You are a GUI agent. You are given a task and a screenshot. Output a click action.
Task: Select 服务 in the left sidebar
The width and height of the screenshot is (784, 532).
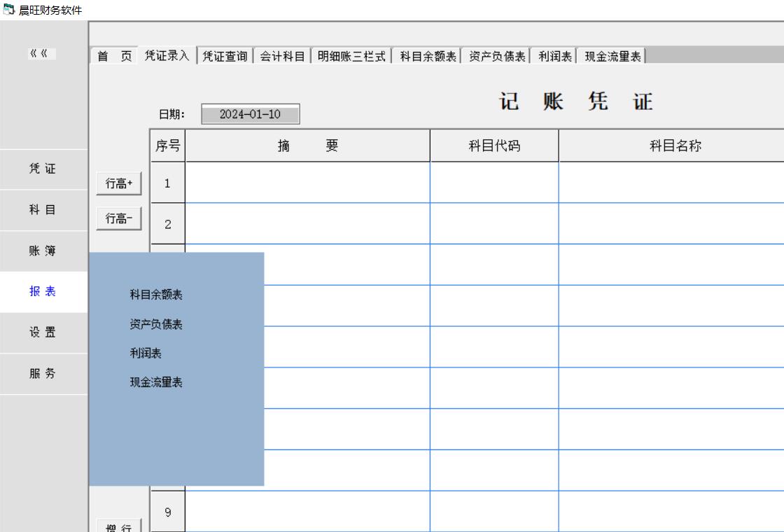43,374
